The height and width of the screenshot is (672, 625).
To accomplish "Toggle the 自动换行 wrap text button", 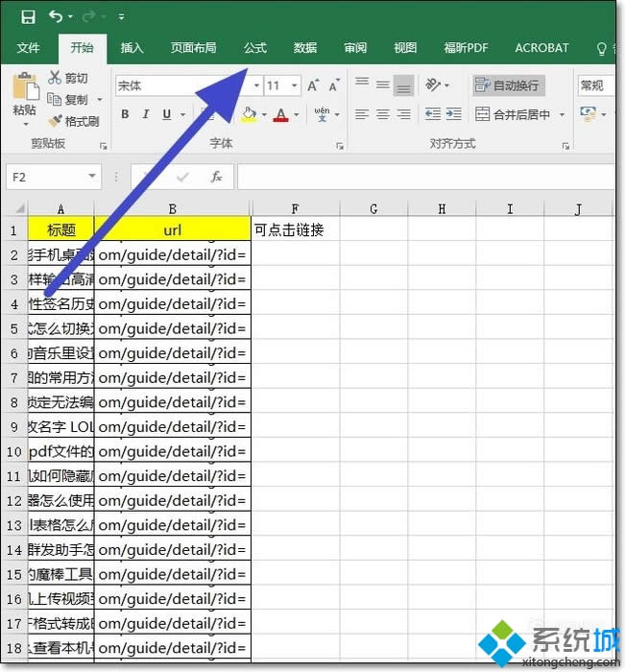I will click(509, 85).
